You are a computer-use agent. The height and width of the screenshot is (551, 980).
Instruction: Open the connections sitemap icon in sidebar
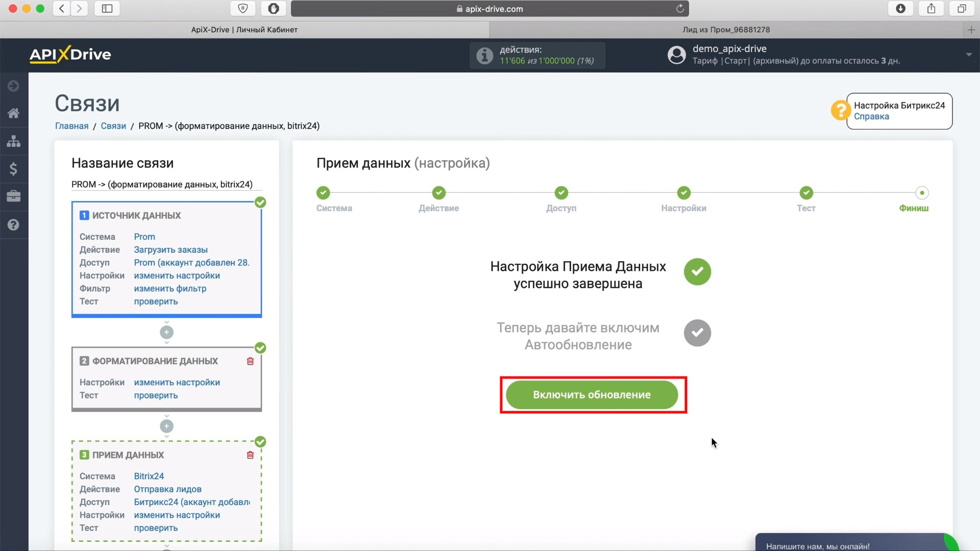click(14, 141)
